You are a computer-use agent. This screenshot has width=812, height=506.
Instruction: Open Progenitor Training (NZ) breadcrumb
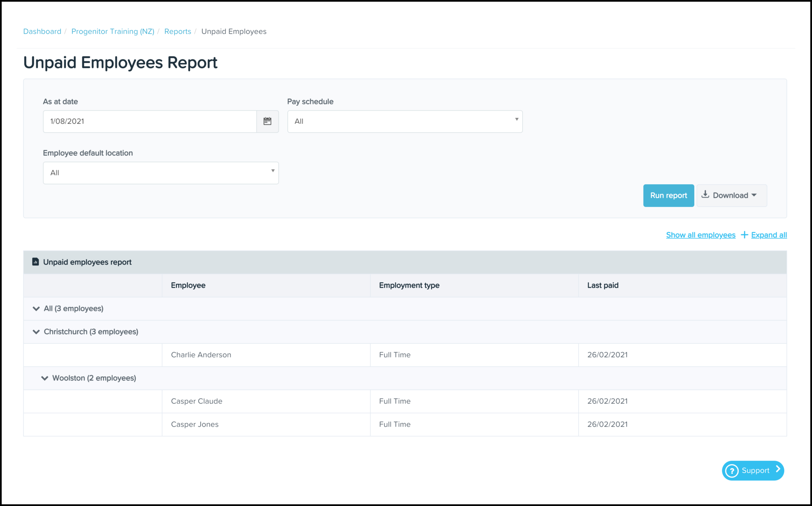[x=113, y=31]
